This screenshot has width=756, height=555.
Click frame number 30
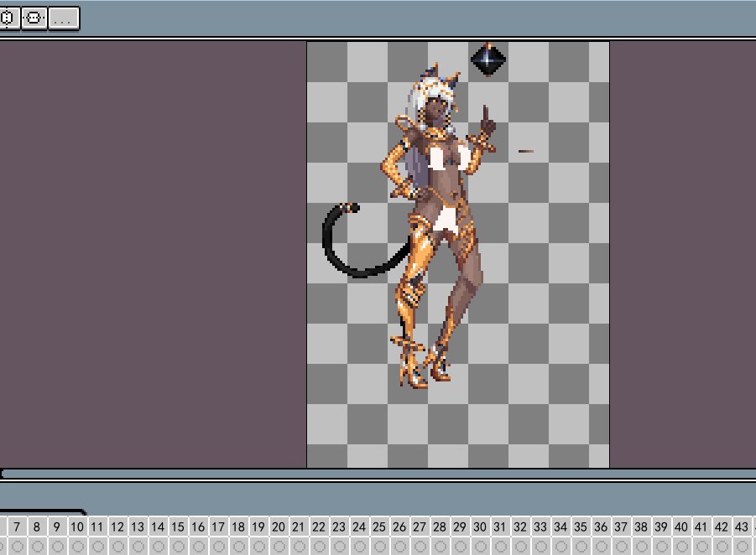[x=480, y=526]
